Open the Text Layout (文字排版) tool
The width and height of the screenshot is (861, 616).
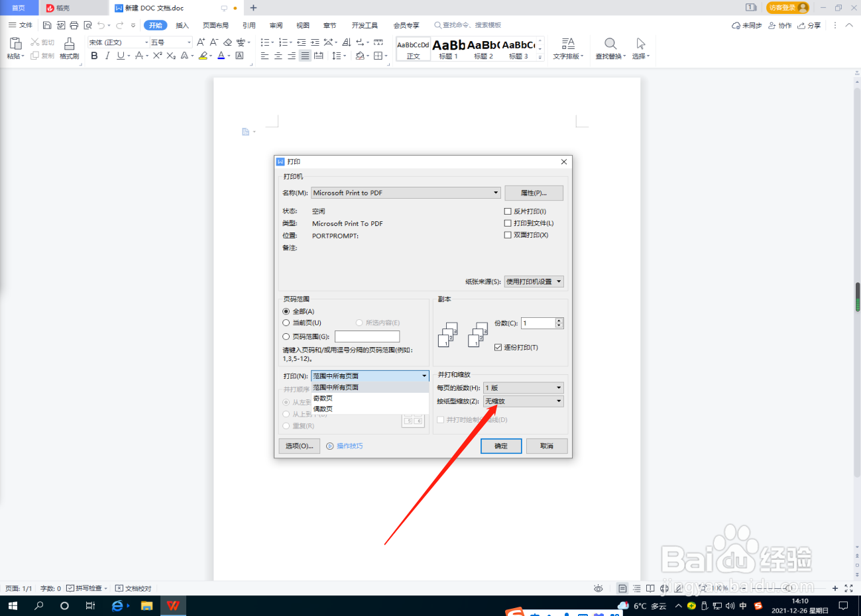(x=568, y=48)
